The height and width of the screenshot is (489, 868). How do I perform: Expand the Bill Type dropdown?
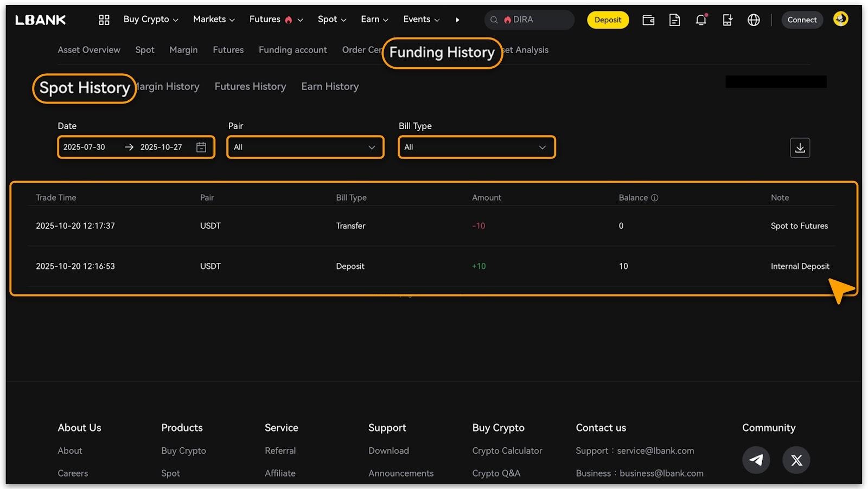coord(476,147)
